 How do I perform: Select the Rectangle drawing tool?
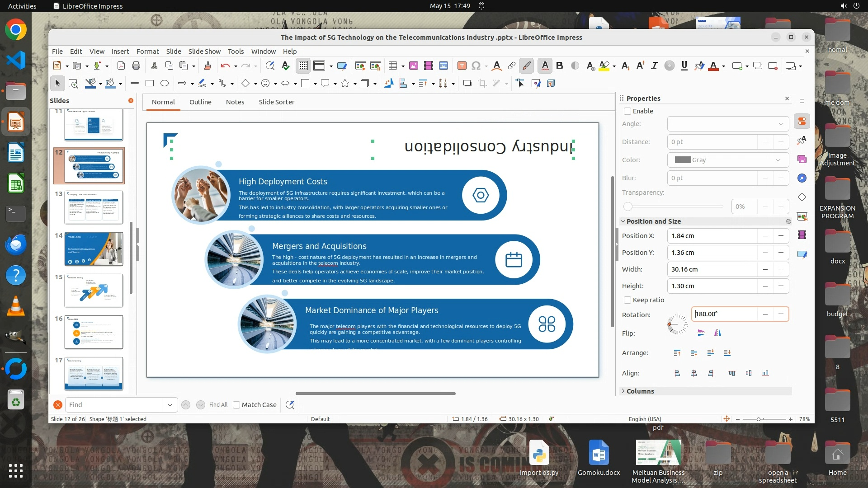pyautogui.click(x=150, y=83)
